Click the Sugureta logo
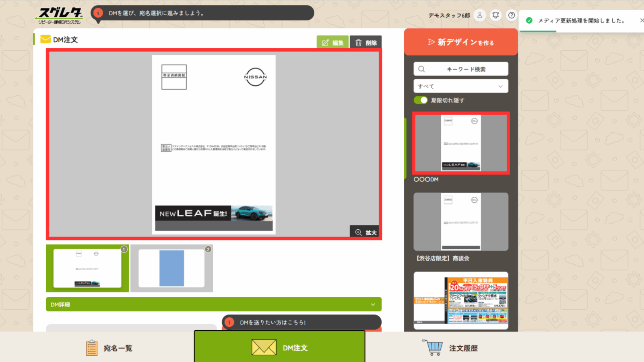Screen dimensions: 644x362 pos(60,16)
